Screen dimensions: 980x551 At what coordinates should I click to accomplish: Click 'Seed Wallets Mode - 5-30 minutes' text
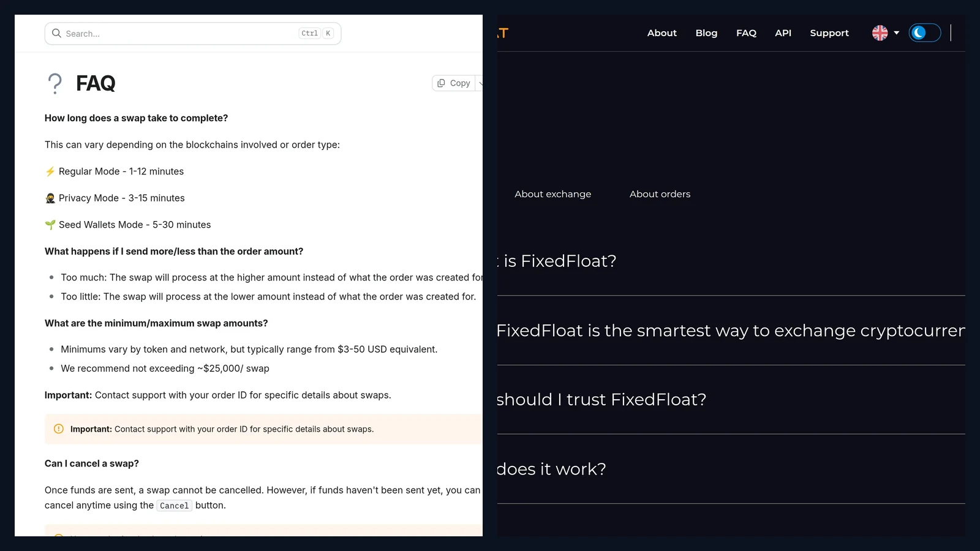coord(135,225)
